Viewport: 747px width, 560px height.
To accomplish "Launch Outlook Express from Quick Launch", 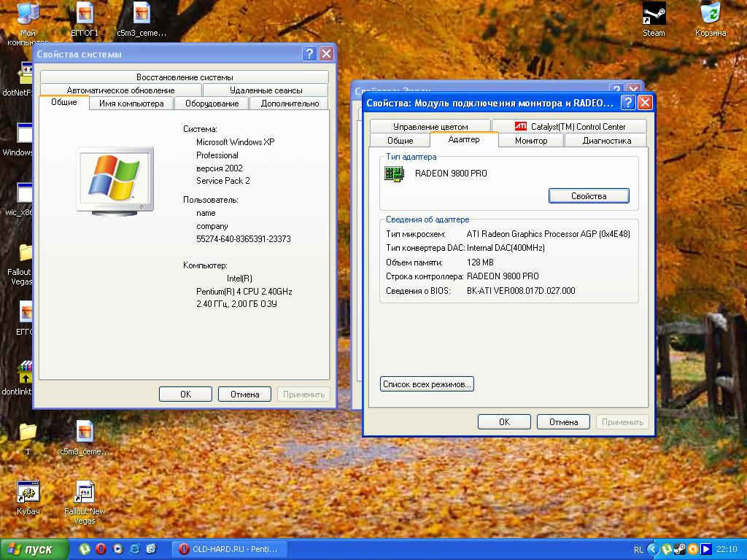I will [152, 549].
